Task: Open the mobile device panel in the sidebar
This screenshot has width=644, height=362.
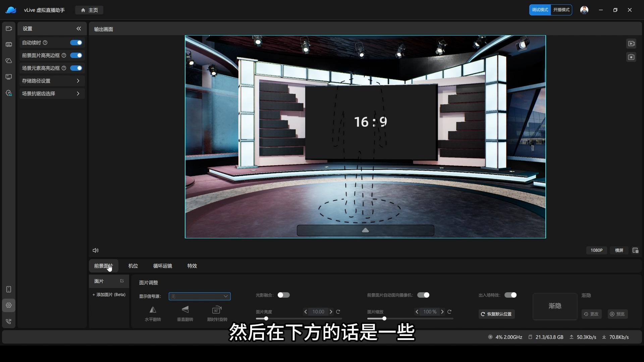Action: click(x=9, y=289)
